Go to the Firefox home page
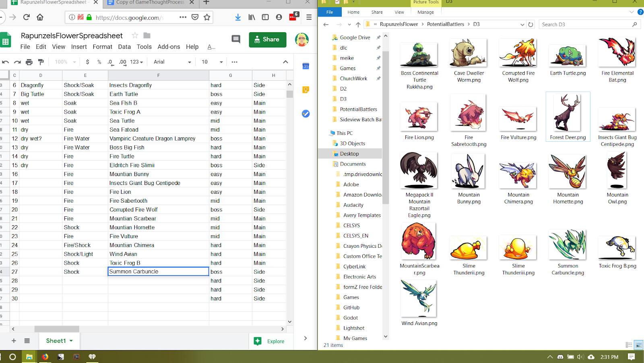The image size is (644, 363). click(40, 17)
